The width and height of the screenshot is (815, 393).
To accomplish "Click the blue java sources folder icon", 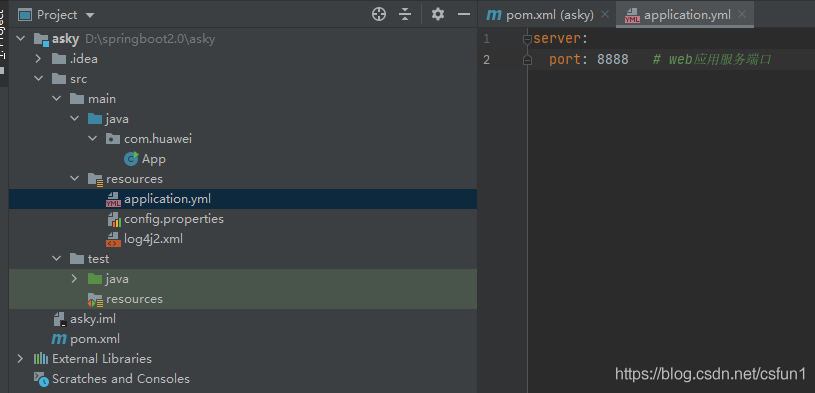I will click(x=95, y=119).
